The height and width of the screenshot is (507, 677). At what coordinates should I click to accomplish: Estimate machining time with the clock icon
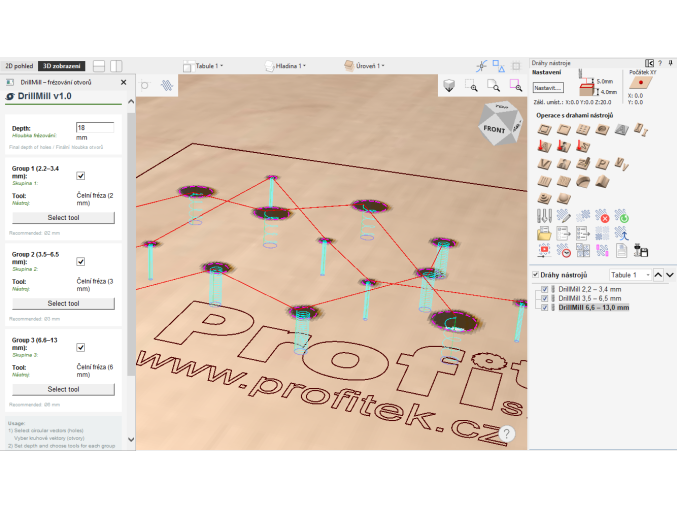point(563,250)
